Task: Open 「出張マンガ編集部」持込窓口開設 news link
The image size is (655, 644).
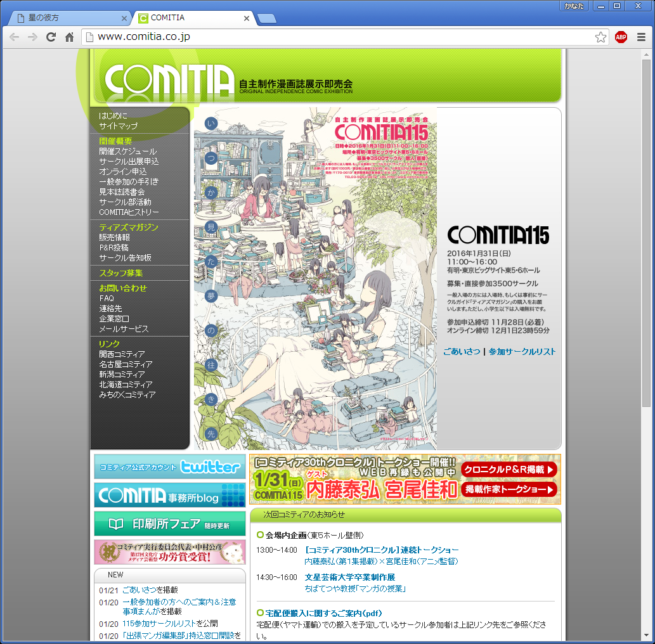Action: coord(178,636)
